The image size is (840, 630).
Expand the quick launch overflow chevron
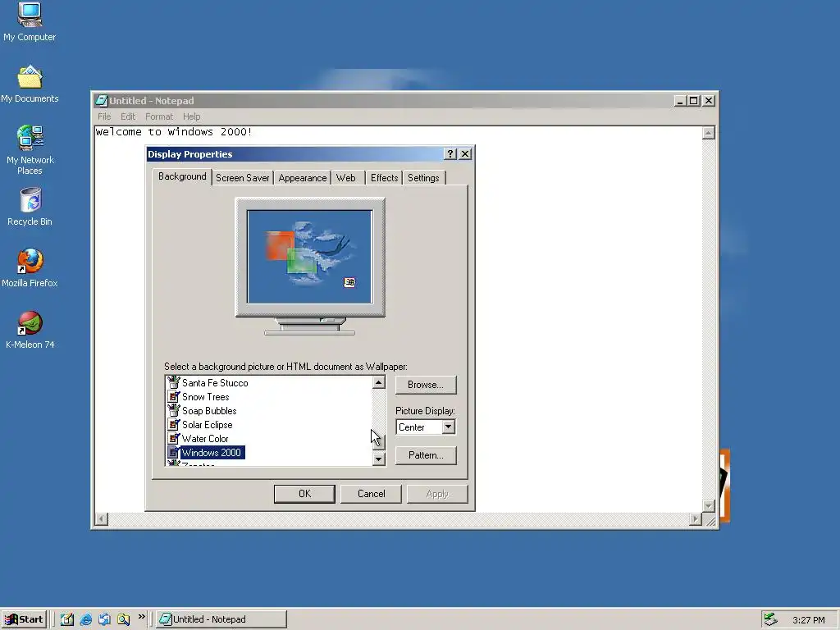click(x=141, y=617)
